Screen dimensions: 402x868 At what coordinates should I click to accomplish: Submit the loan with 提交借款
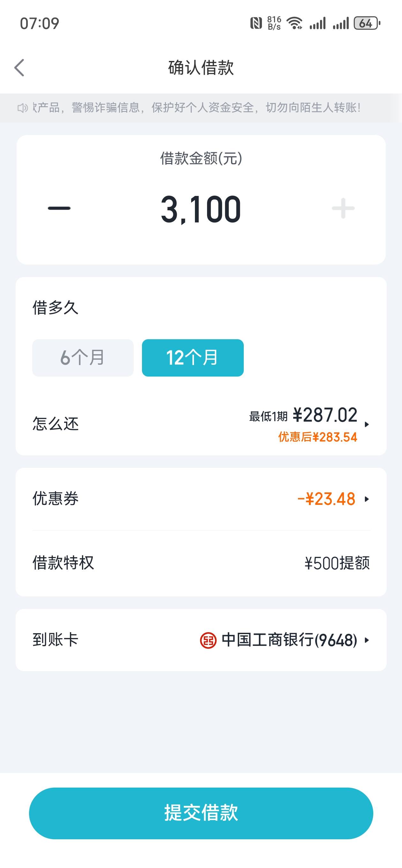click(201, 813)
